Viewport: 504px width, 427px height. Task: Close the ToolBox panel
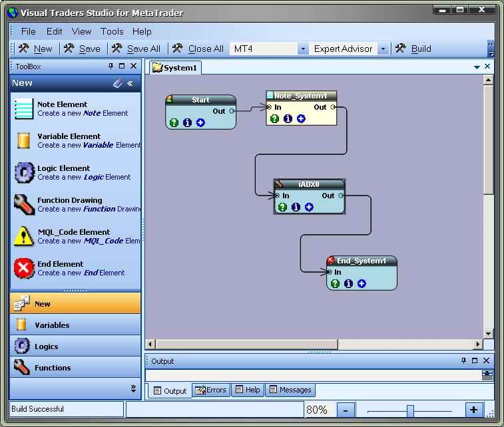coord(133,66)
